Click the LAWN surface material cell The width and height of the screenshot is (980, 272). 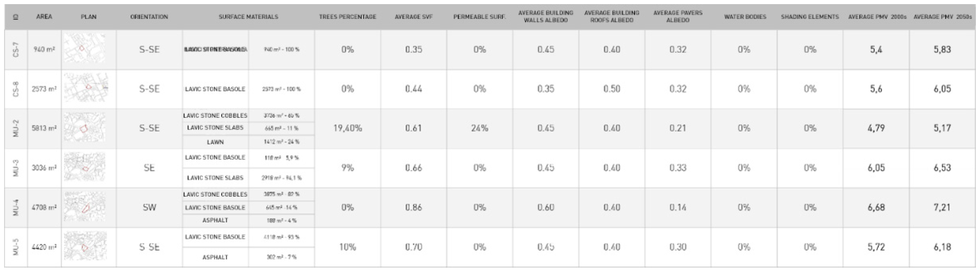tap(215, 142)
